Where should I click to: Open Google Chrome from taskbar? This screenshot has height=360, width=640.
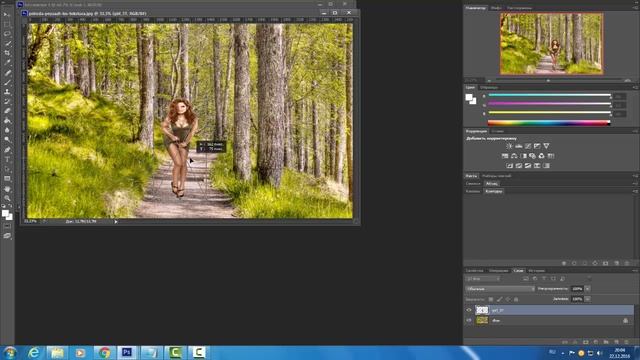coord(104,353)
